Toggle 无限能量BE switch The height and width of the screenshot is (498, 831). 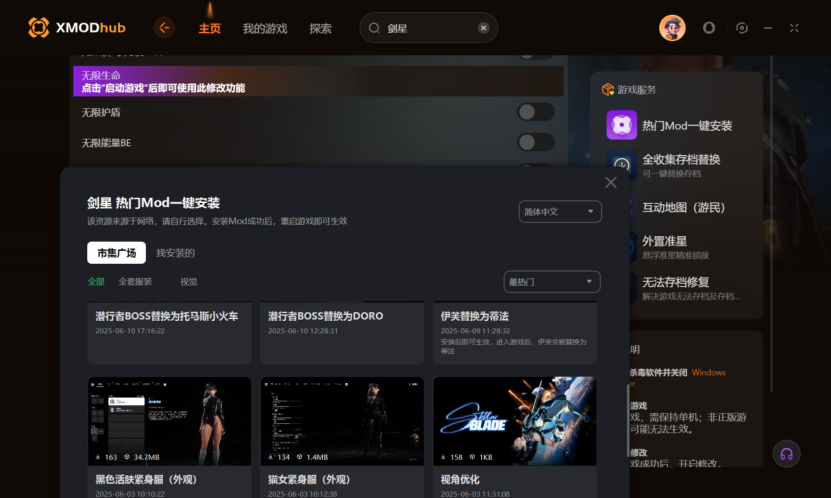[536, 142]
